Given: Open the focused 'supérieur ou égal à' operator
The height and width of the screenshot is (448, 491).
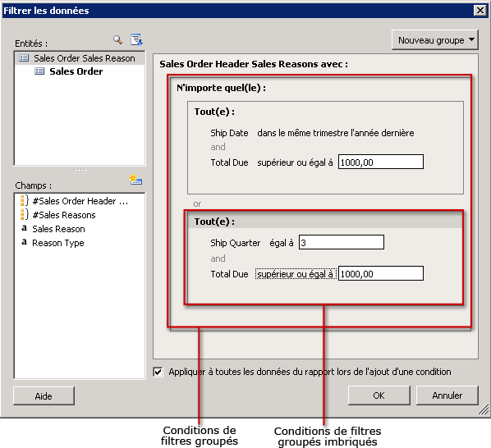Looking at the screenshot, I should tap(296, 274).
